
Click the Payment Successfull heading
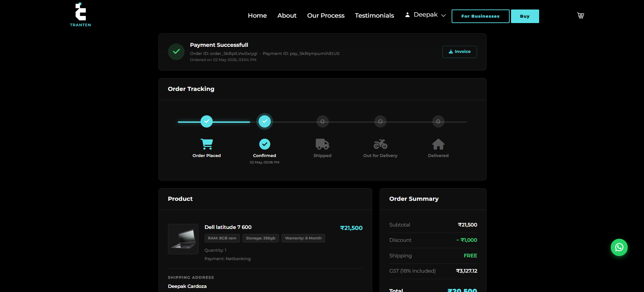pos(219,45)
